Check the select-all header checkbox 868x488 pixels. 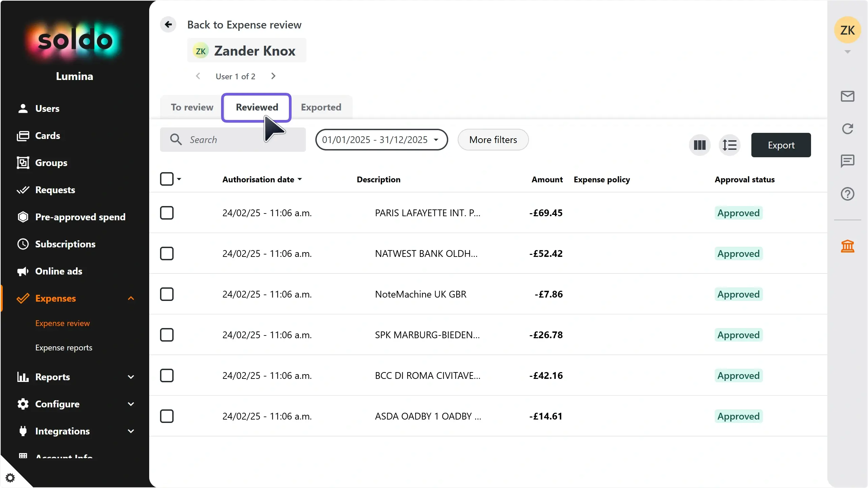point(167,179)
